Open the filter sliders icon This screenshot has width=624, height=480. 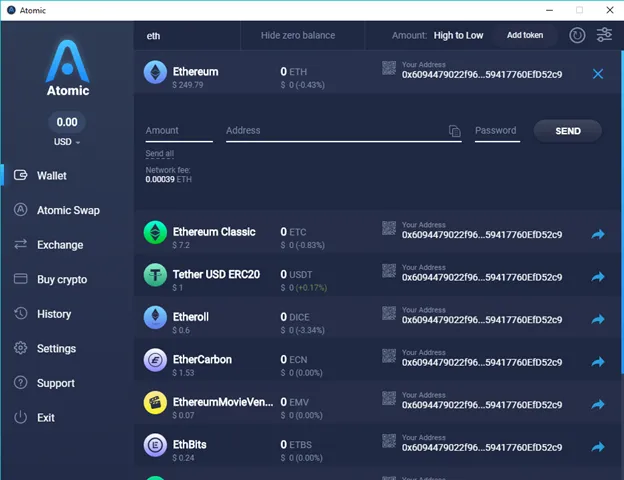604,35
